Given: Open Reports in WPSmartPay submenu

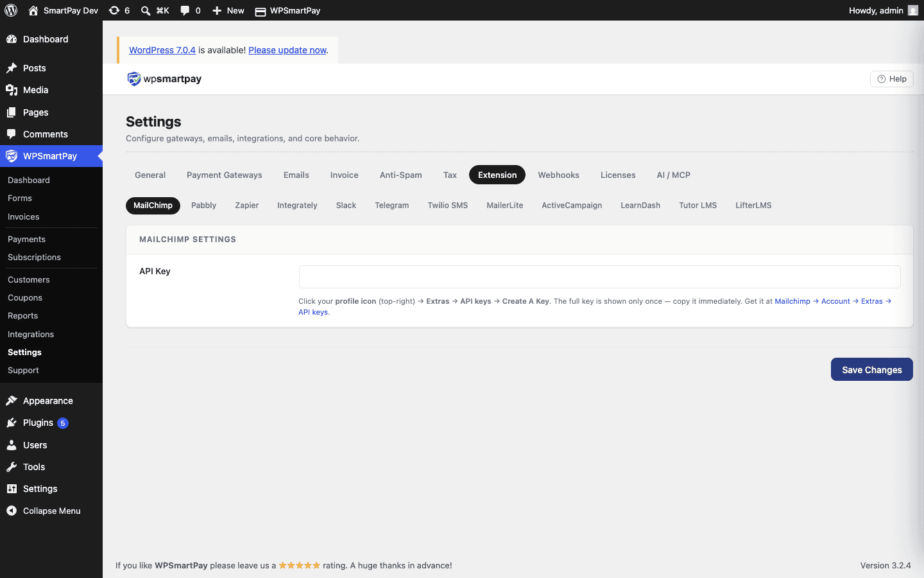Looking at the screenshot, I should pyautogui.click(x=23, y=316).
